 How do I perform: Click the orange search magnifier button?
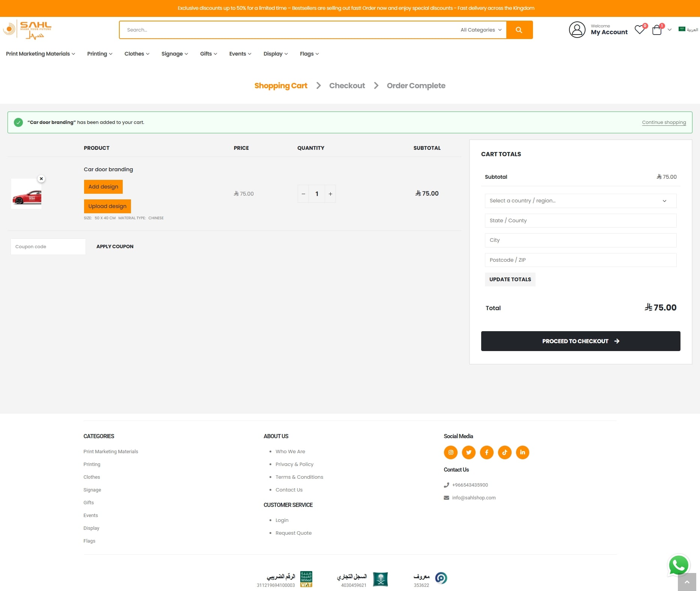tap(519, 30)
